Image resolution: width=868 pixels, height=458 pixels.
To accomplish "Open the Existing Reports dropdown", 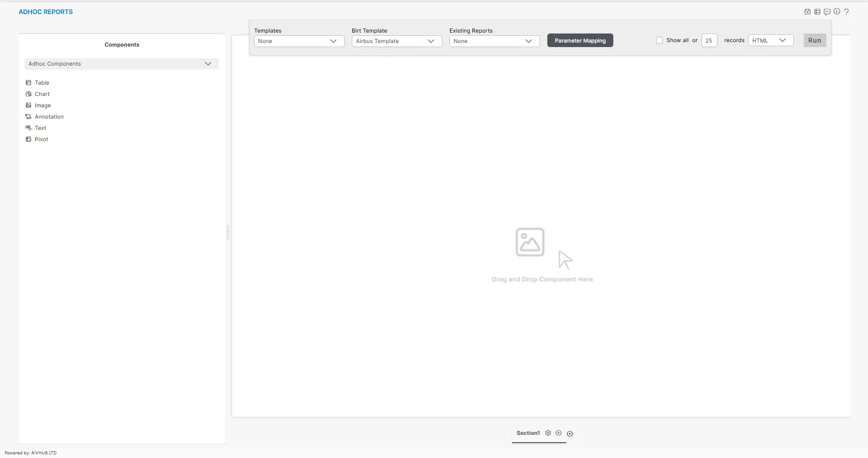I will (x=494, y=41).
